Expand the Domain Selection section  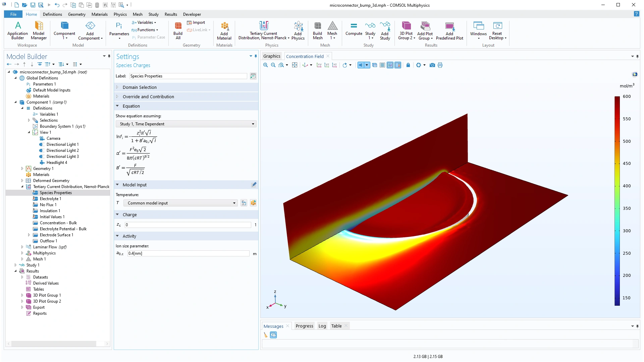[x=140, y=87]
